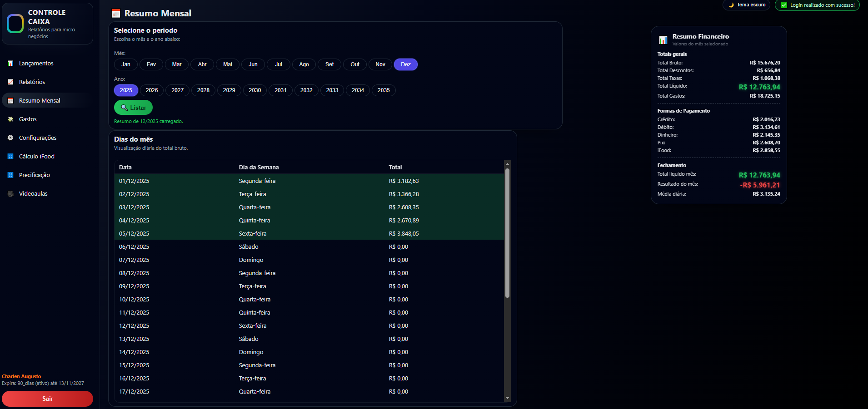The height and width of the screenshot is (409, 868).
Task: Click the Controle Caixa logo icon
Action: coord(15,24)
